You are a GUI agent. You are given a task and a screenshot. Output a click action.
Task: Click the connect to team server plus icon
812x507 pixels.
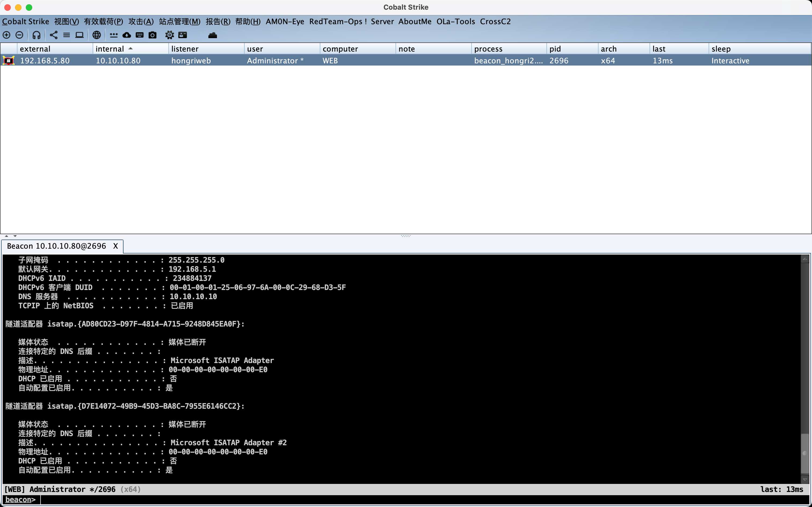click(6, 35)
